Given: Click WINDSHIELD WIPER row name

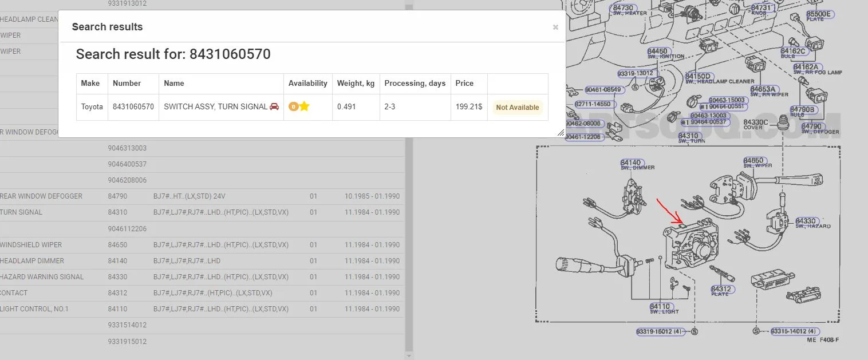Looking at the screenshot, I should point(31,245).
